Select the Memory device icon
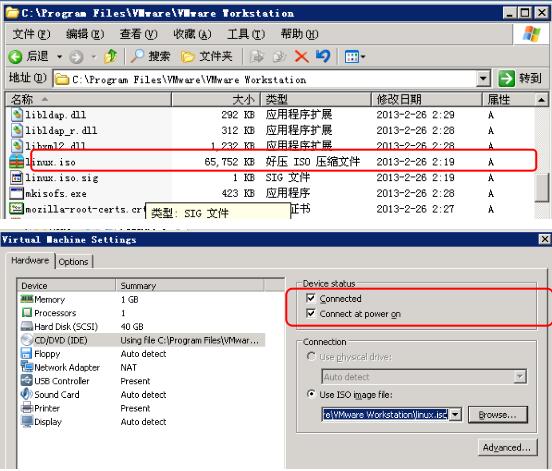Image resolution: width=552 pixels, height=471 pixels. 27,299
